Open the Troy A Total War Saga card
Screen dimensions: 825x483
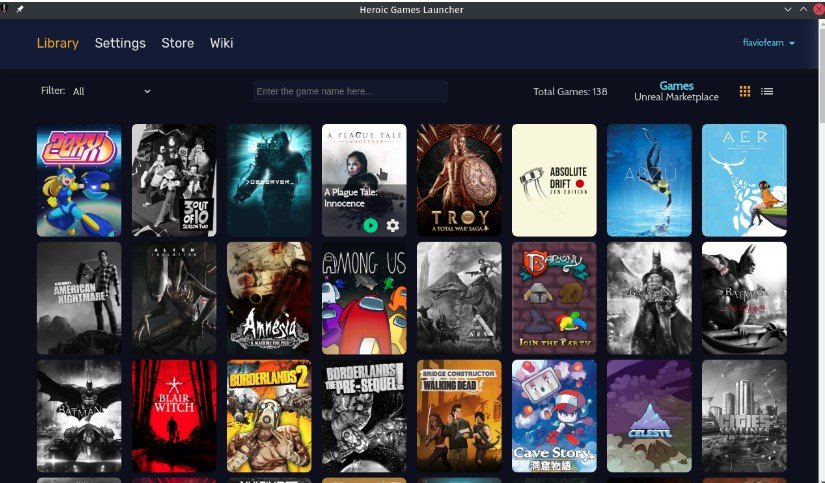459,180
